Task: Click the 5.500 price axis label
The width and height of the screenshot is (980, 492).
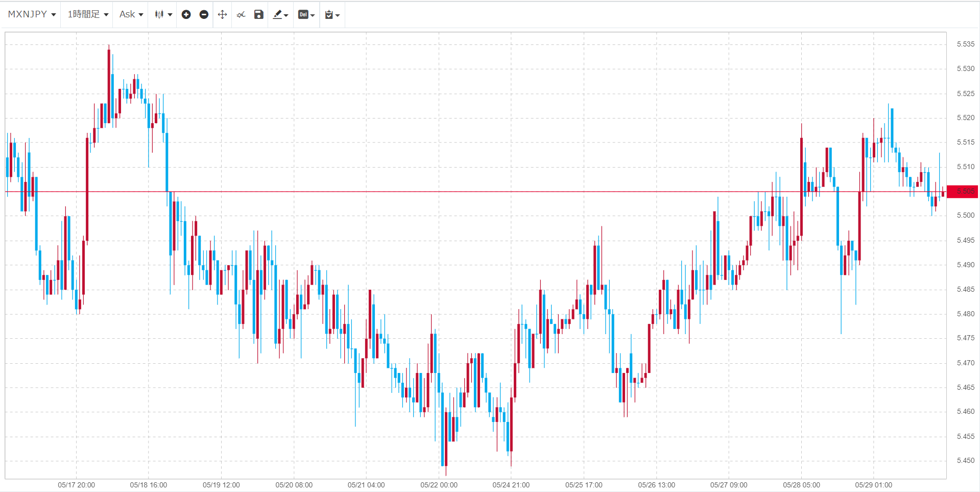Action: tap(965, 216)
